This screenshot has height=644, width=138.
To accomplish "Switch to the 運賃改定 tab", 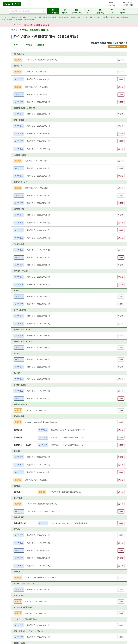I will 41,45.
